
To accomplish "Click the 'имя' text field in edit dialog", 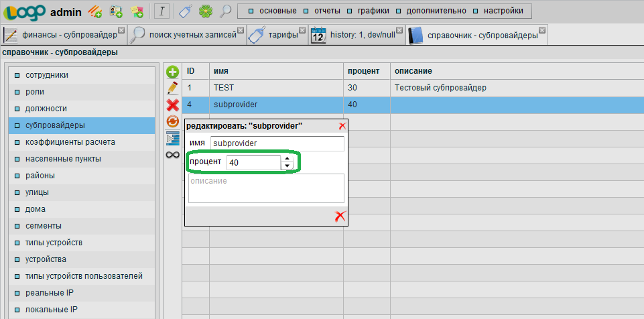I will (277, 143).
